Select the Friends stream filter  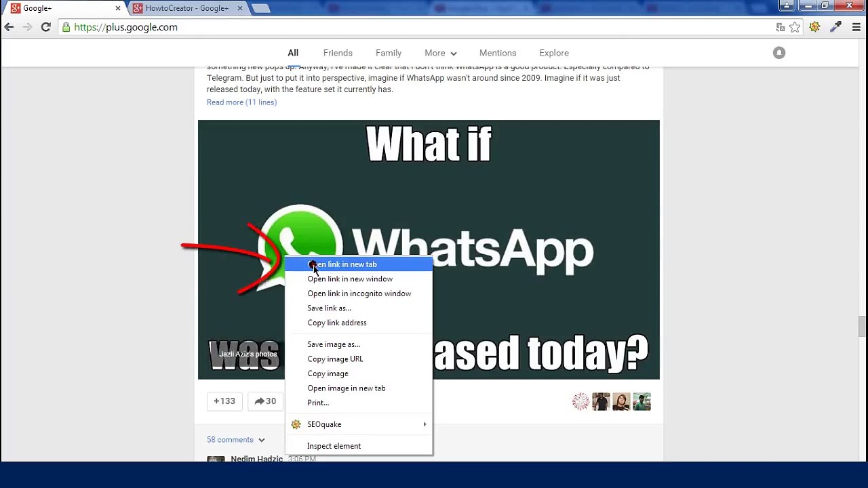point(338,53)
